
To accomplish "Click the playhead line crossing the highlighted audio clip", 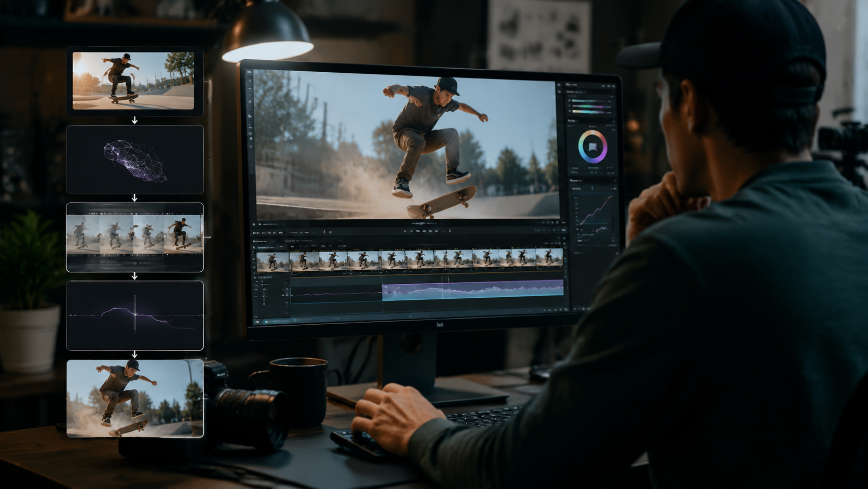I will click(442, 288).
